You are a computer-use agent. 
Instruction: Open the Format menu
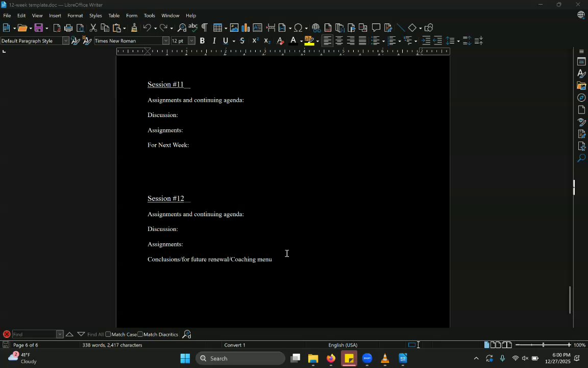point(75,15)
